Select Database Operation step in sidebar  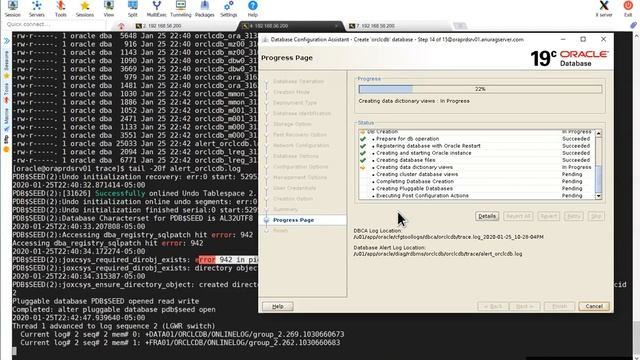[298, 81]
